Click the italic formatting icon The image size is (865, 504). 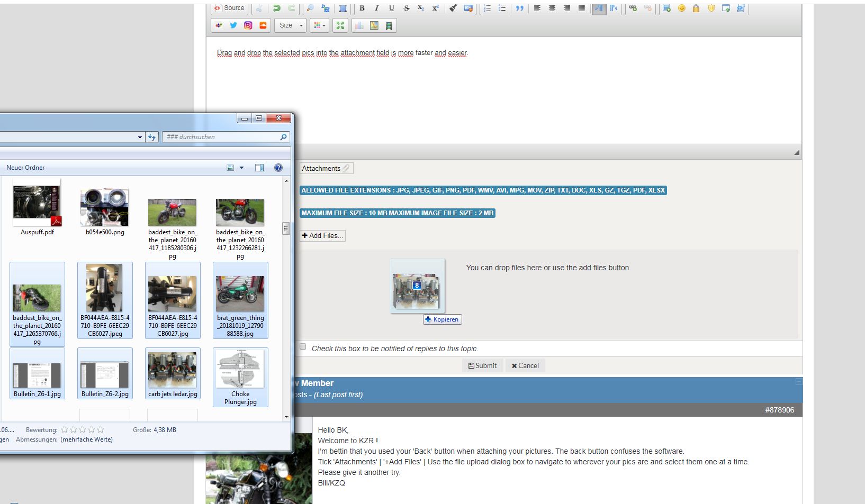376,8
